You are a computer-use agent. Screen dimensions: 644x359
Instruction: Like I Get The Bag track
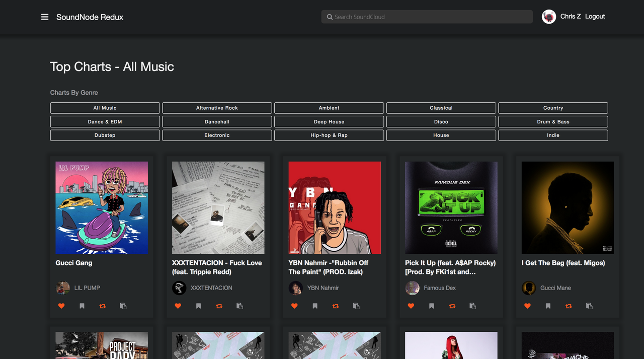click(x=527, y=306)
